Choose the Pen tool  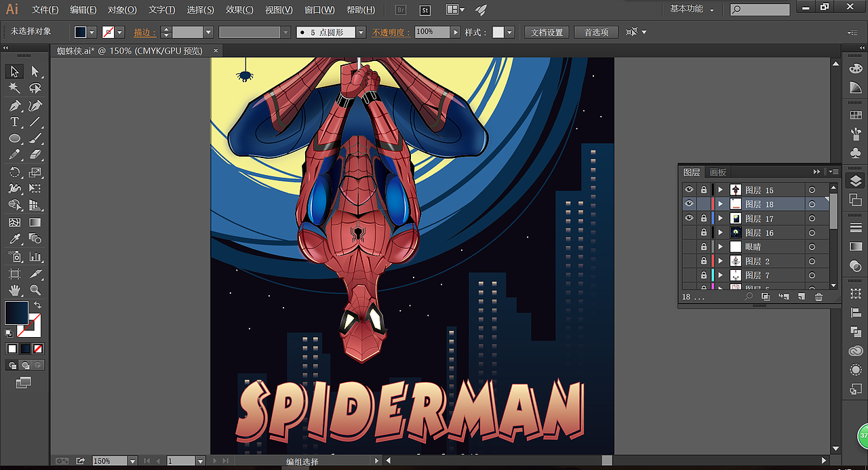[x=14, y=105]
